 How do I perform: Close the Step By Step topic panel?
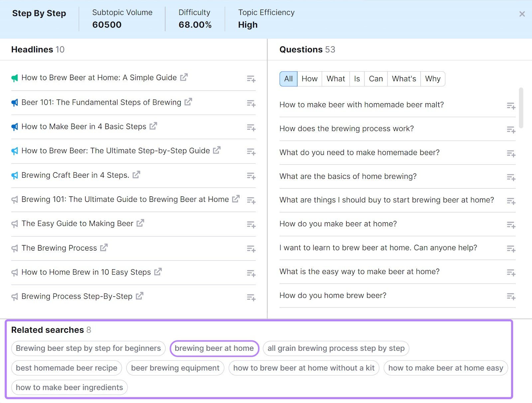[523, 14]
